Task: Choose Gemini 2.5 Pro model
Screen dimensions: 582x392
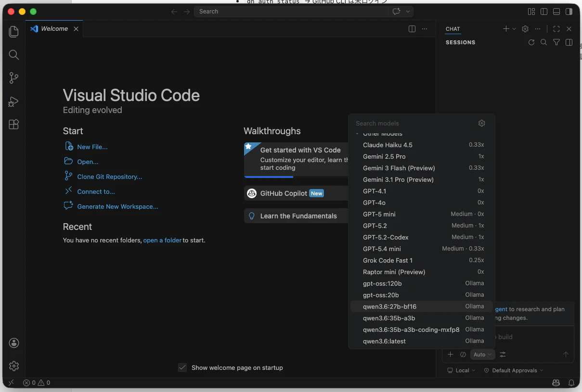Action: point(422,156)
